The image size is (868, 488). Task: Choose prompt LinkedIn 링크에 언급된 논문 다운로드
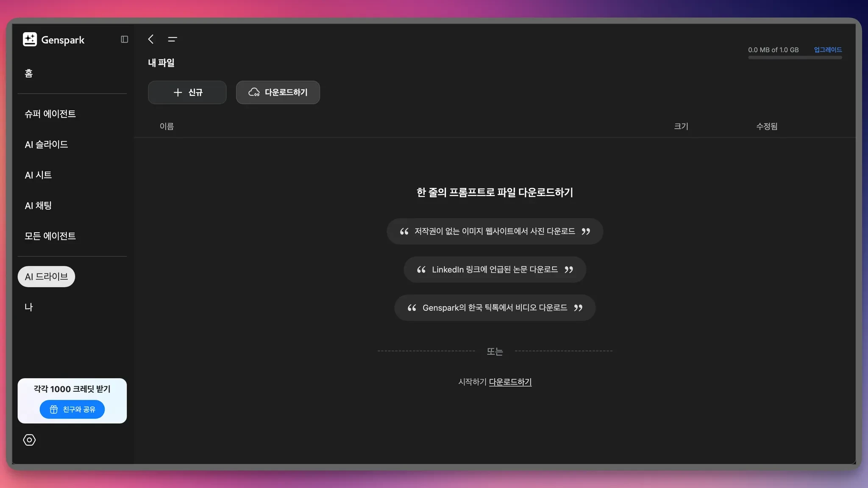[495, 270]
